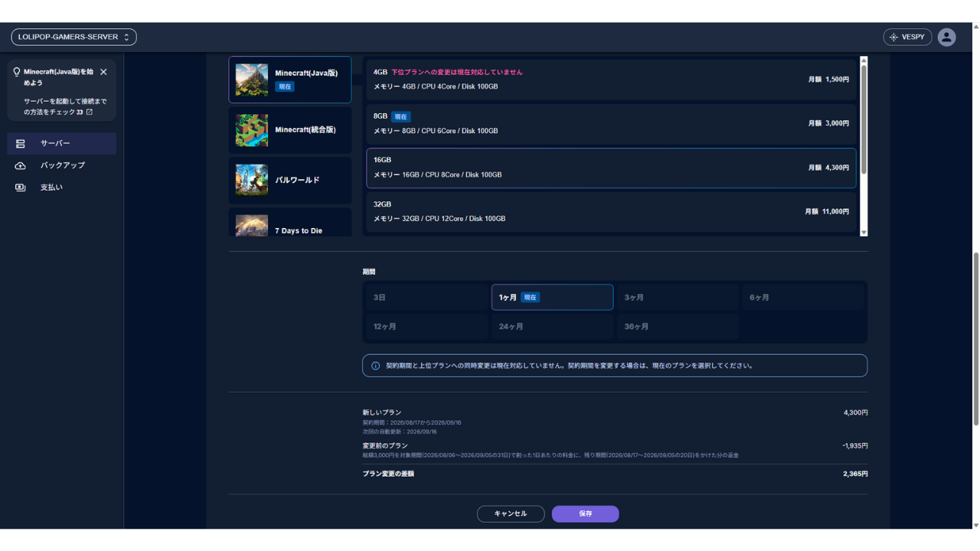Click the 期間 section heading
The image size is (980, 551).
(369, 272)
